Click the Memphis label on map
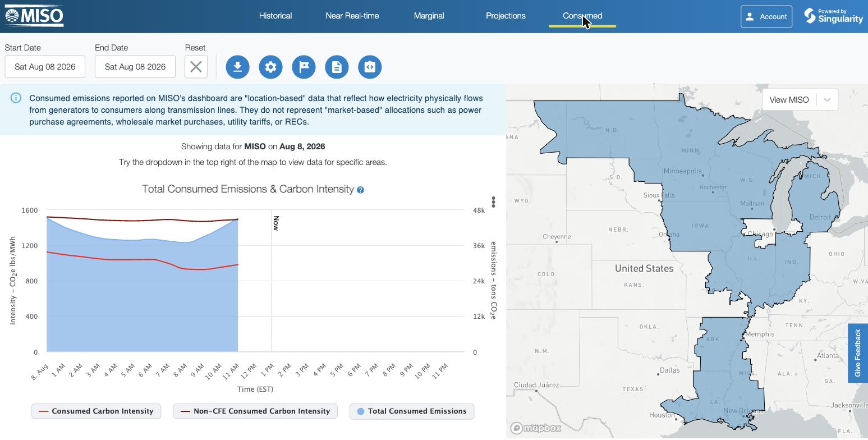 760,334
